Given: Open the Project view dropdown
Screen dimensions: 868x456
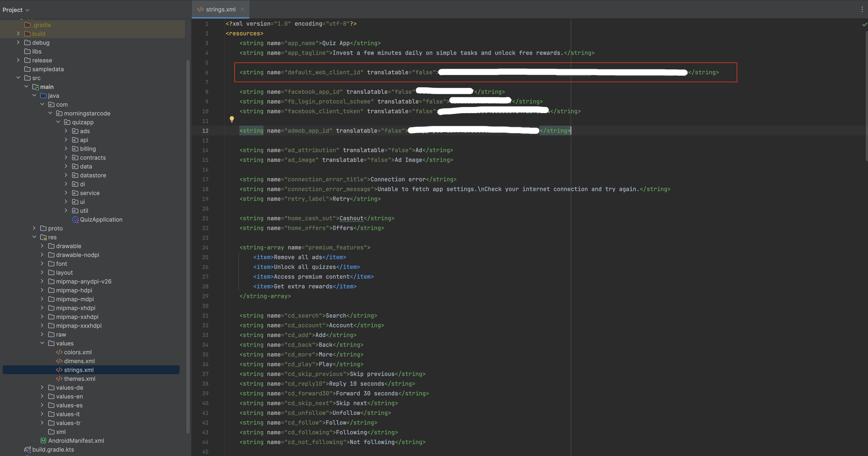Looking at the screenshot, I should (x=16, y=10).
